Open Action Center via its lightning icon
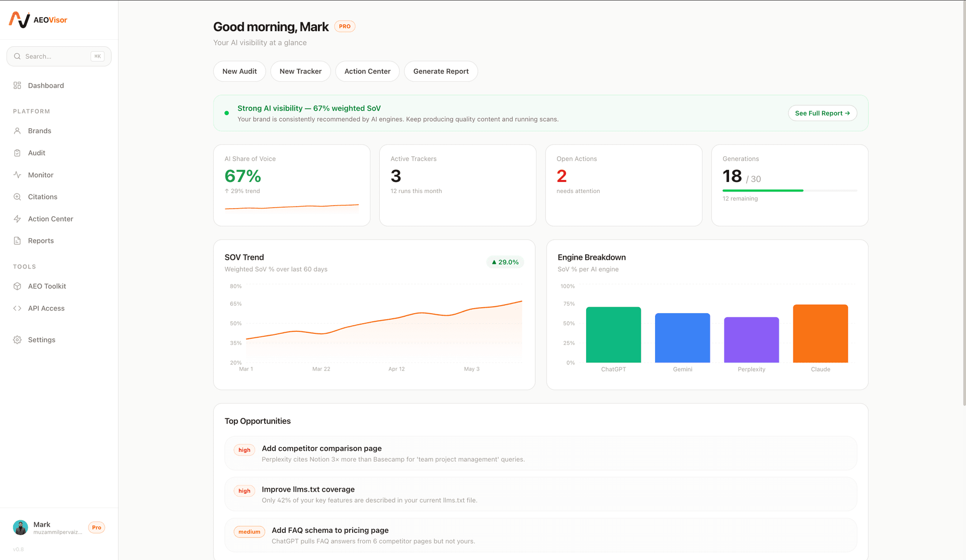 [x=18, y=219]
